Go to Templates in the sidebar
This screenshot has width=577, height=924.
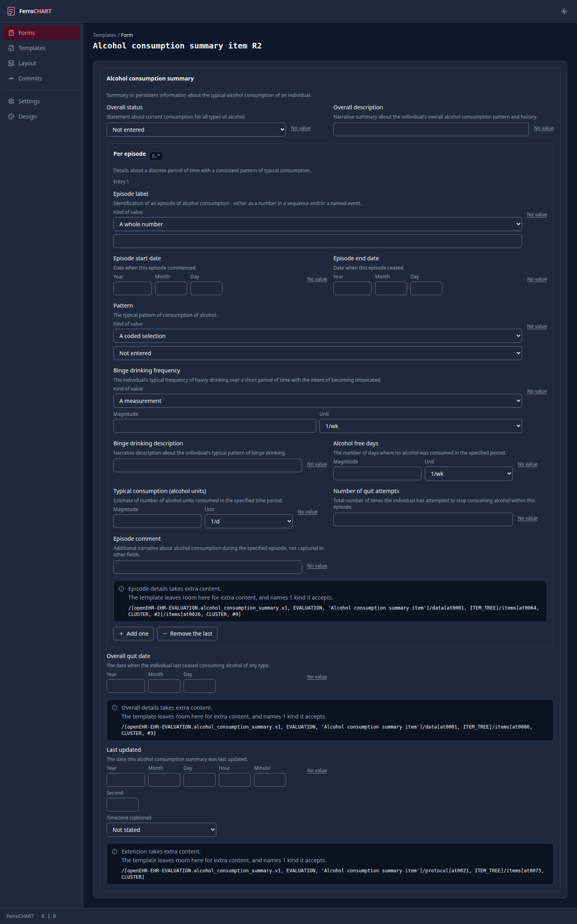(x=42, y=48)
